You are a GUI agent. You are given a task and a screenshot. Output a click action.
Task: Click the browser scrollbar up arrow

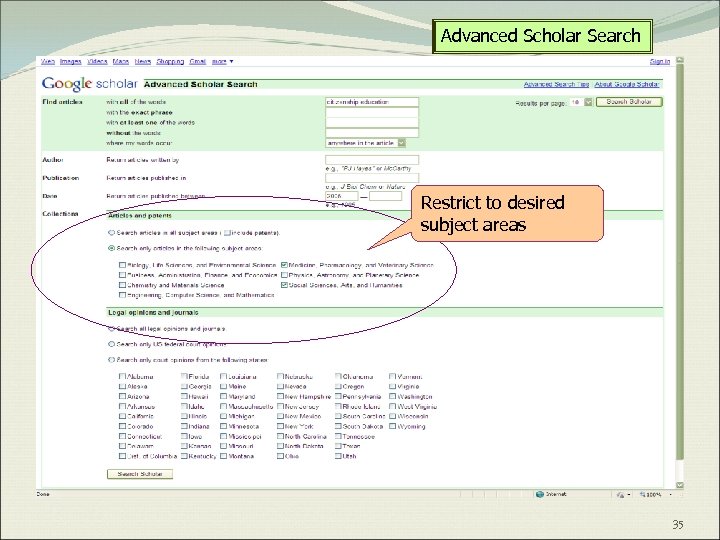[680, 60]
